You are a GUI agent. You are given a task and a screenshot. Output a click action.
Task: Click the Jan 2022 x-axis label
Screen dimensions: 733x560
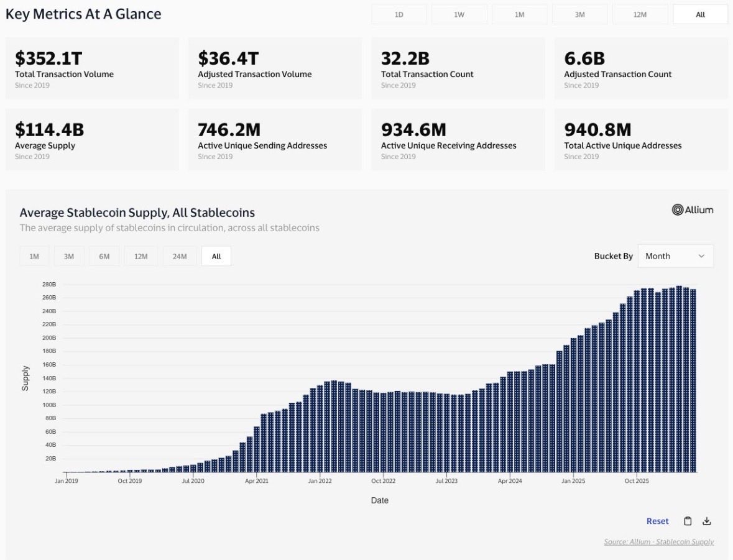tap(320, 480)
